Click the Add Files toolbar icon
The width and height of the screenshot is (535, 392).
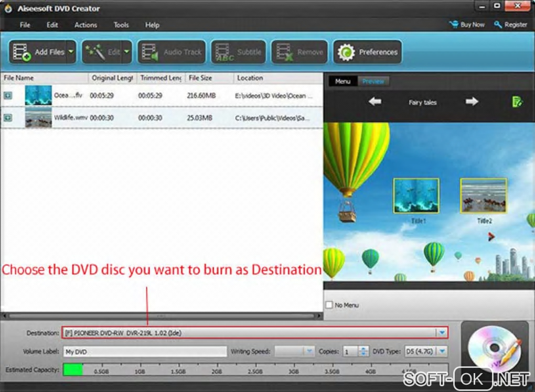click(x=22, y=52)
